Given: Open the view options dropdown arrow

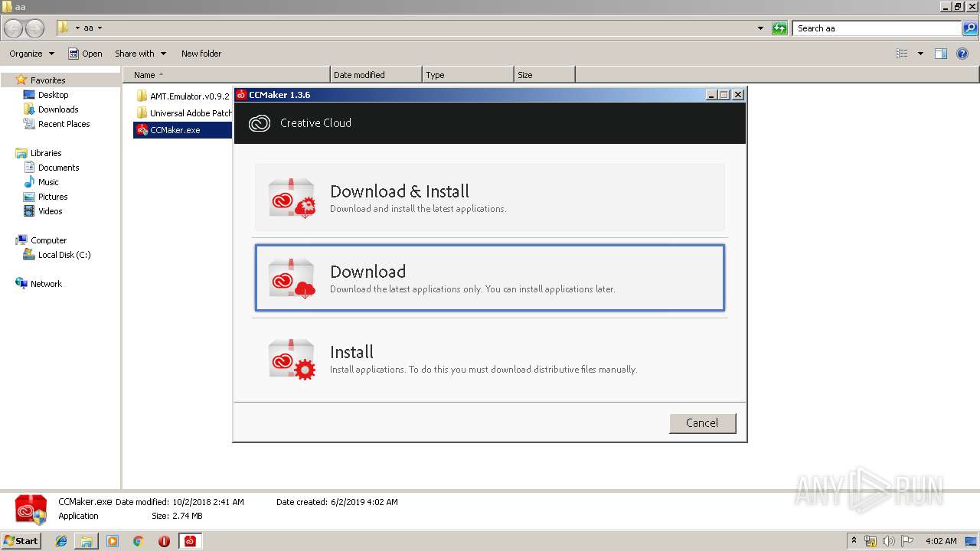Looking at the screenshot, I should coord(920,54).
